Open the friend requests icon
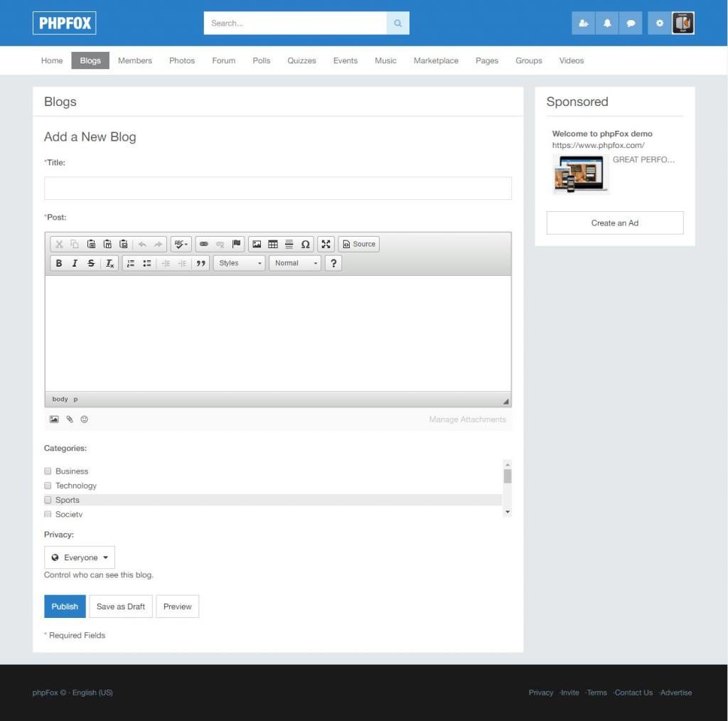 tap(584, 23)
